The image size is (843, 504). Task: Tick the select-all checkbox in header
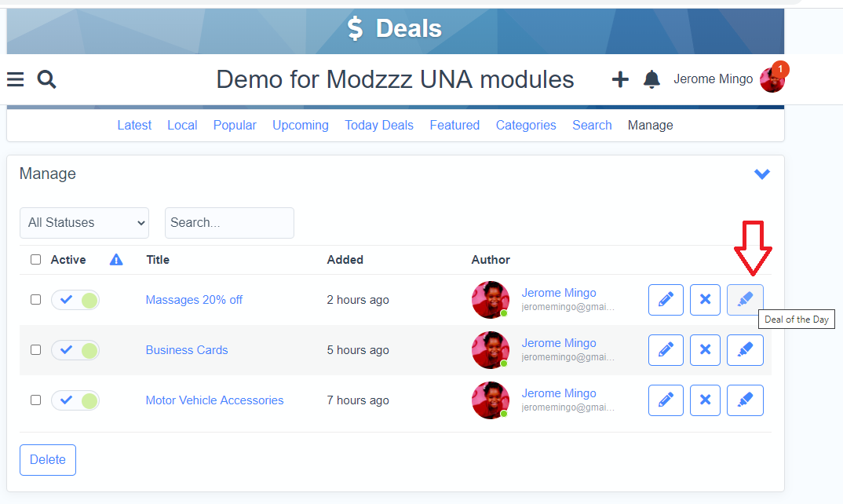point(35,260)
